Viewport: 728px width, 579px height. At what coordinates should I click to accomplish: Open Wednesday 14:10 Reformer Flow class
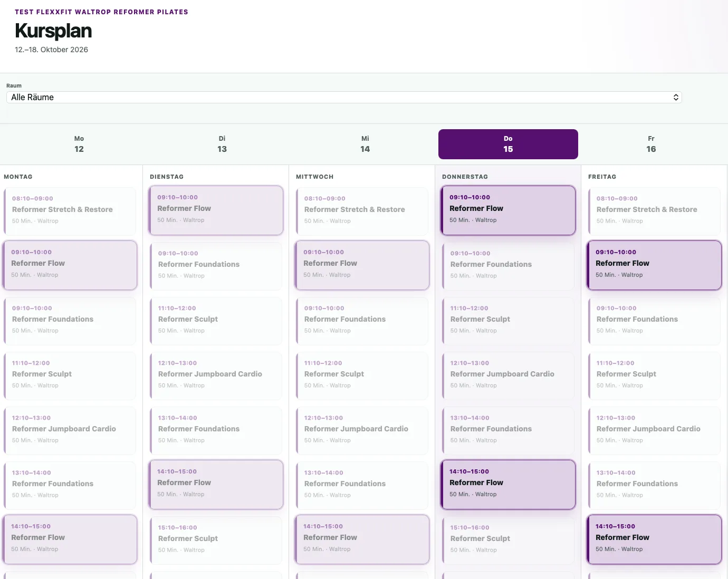click(362, 539)
